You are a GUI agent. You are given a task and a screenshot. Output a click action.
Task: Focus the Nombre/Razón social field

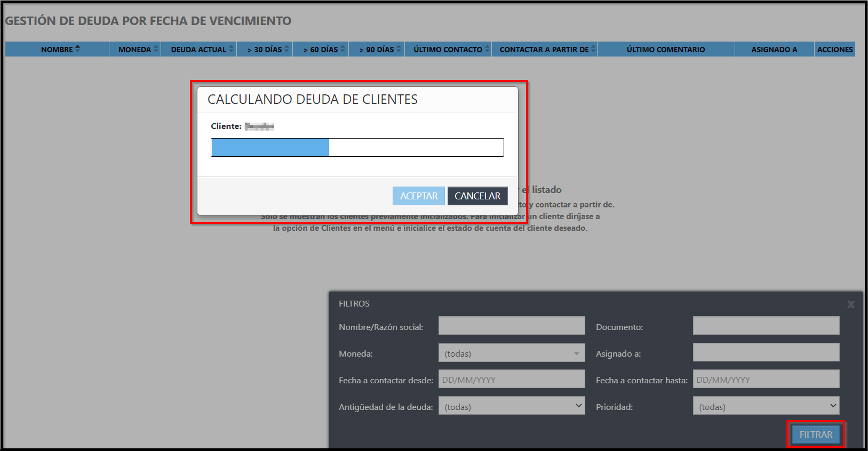click(x=512, y=326)
